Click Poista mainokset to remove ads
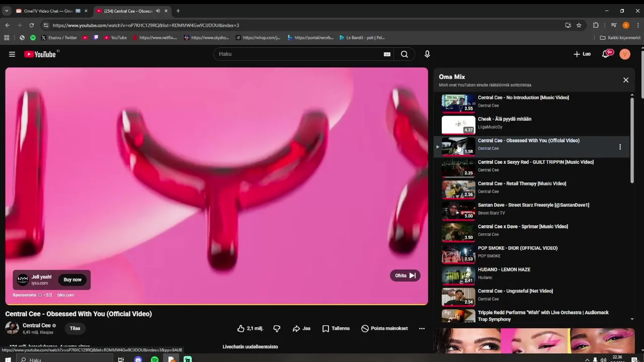Viewport: 644px width, 362px height. (x=385, y=328)
